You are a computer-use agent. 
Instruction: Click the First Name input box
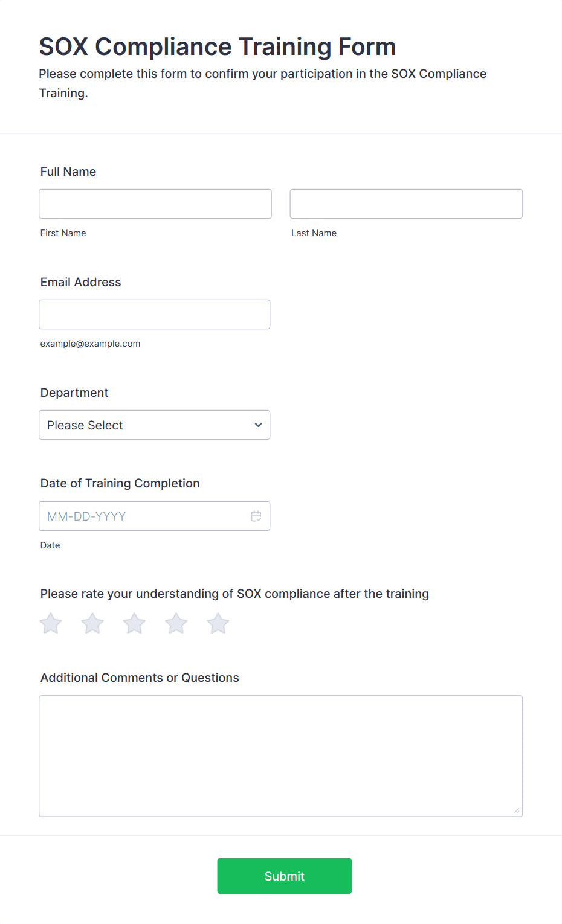click(x=155, y=204)
